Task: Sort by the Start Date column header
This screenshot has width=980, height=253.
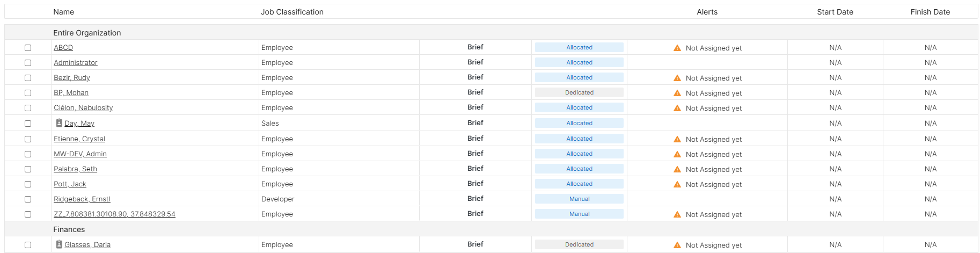Action: tap(835, 12)
